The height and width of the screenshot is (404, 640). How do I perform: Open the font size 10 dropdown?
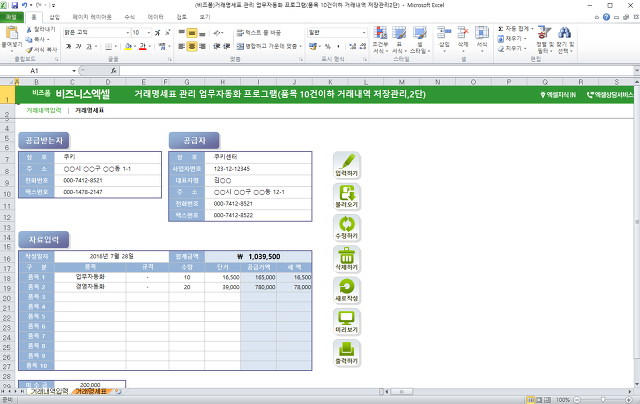(149, 33)
